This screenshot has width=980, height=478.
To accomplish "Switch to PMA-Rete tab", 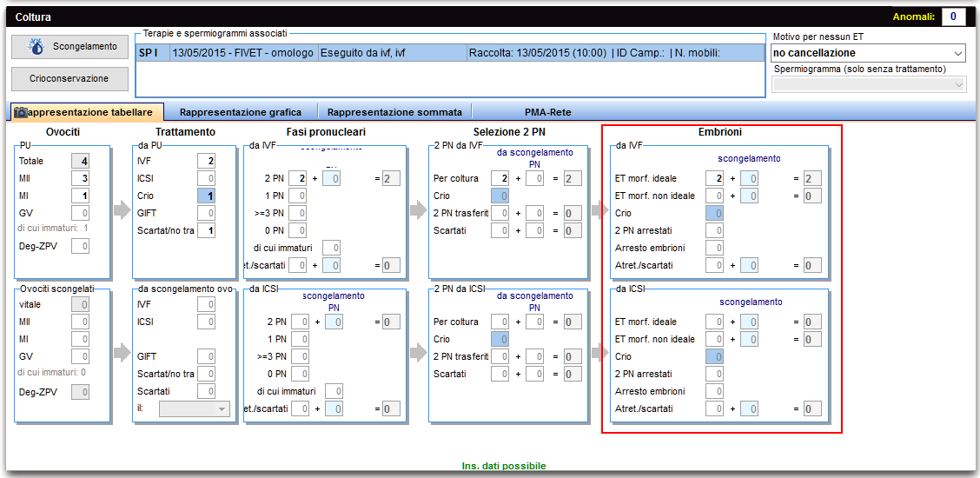I will [x=548, y=112].
